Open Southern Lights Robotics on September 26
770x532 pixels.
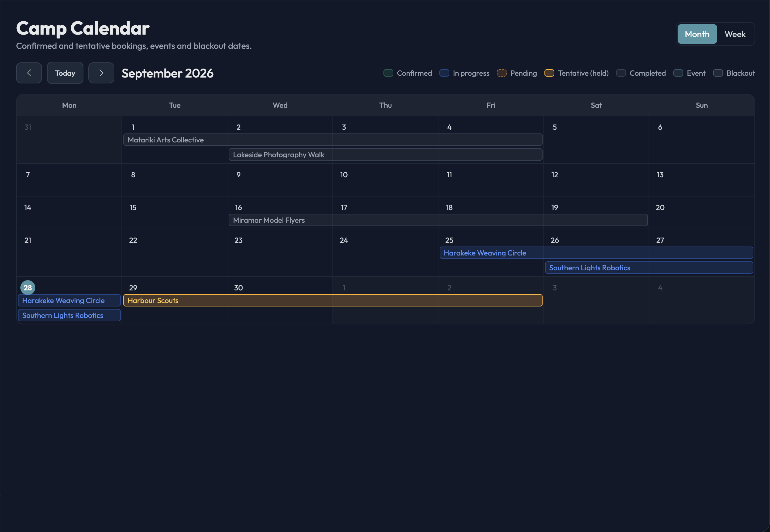(649, 268)
